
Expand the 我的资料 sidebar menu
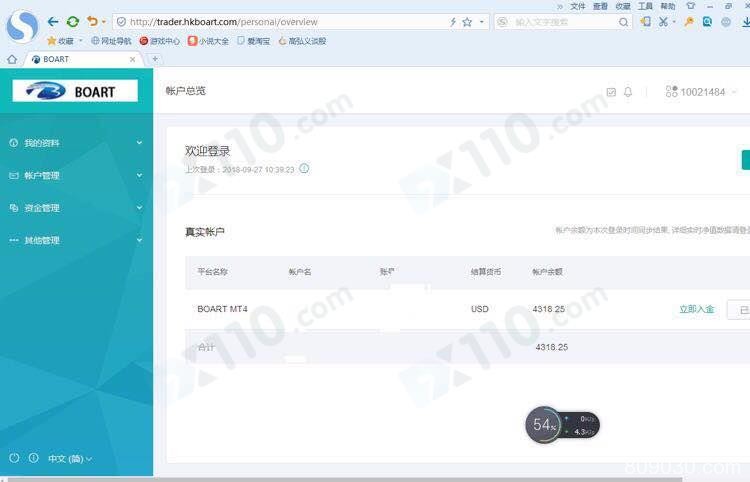(76, 143)
